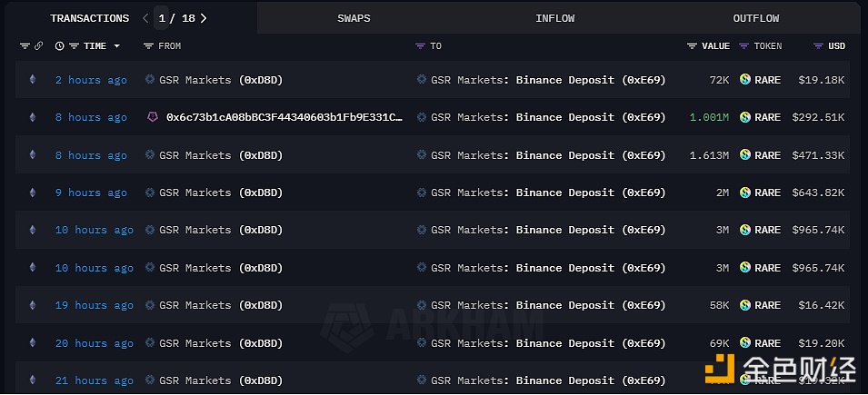The height and width of the screenshot is (395, 868).
Task: Click Ethereum icon in 19 hours ago row
Action: (x=32, y=305)
